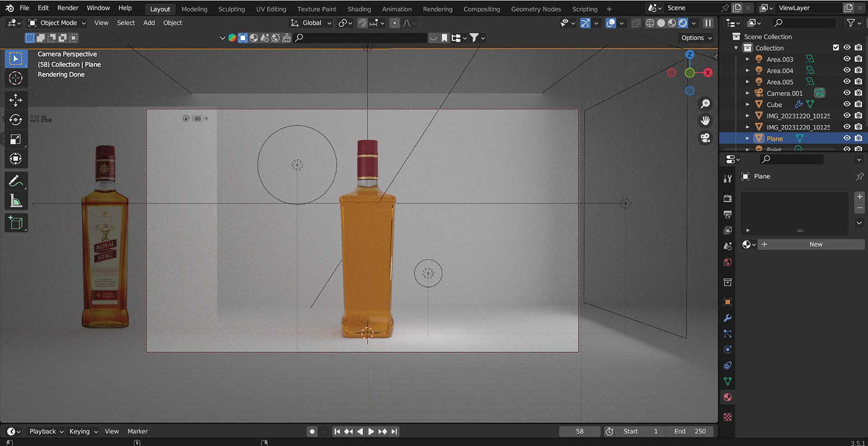Collapse the Collection in outliner
This screenshot has height=446, width=868.
tap(736, 48)
